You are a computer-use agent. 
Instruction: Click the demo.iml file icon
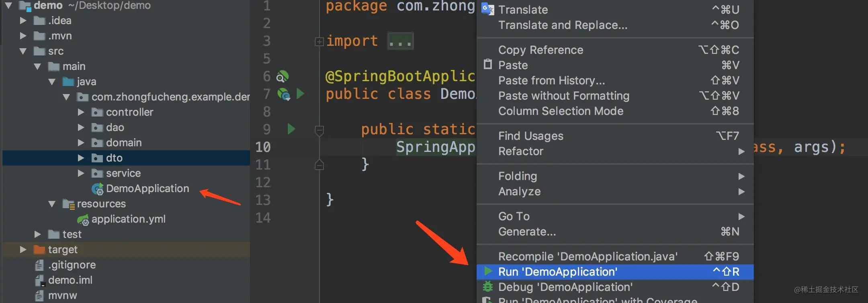pos(39,280)
